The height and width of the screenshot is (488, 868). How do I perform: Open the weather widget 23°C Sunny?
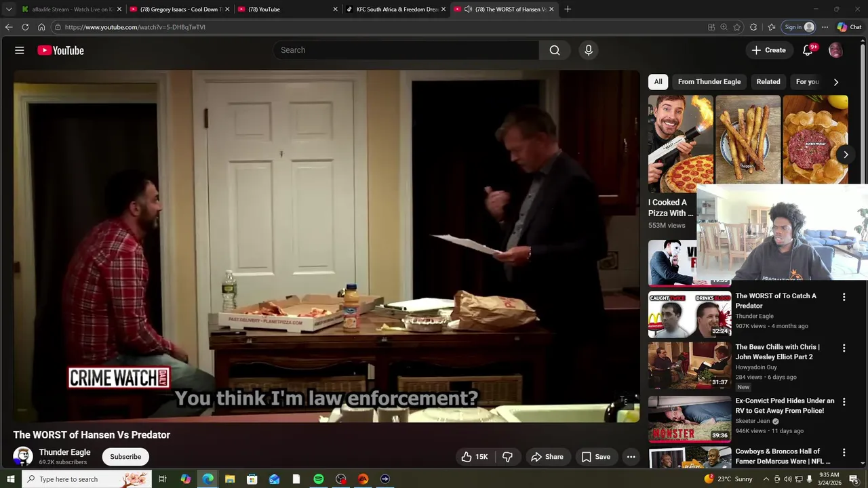click(x=728, y=479)
